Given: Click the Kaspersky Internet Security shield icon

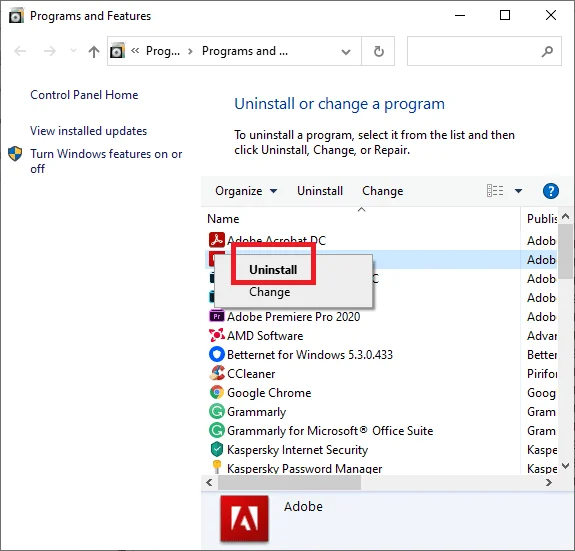Looking at the screenshot, I should 217,449.
